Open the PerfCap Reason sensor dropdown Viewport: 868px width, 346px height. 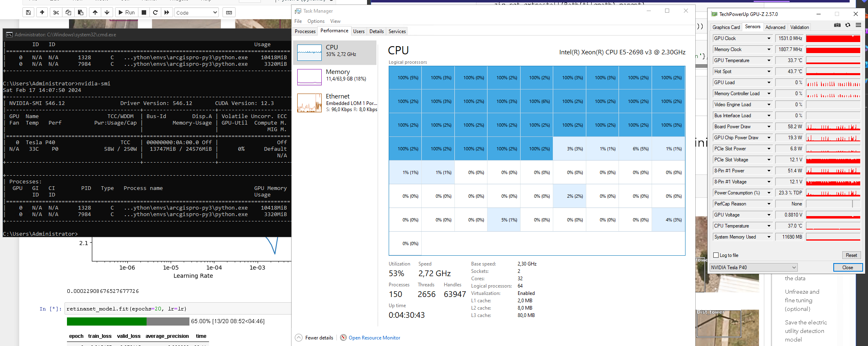pos(769,204)
